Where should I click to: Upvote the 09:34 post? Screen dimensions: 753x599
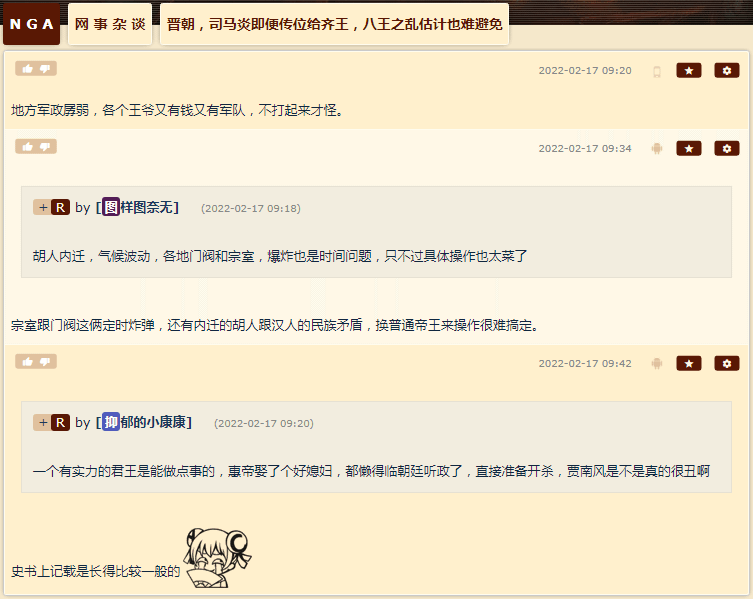click(x=27, y=147)
